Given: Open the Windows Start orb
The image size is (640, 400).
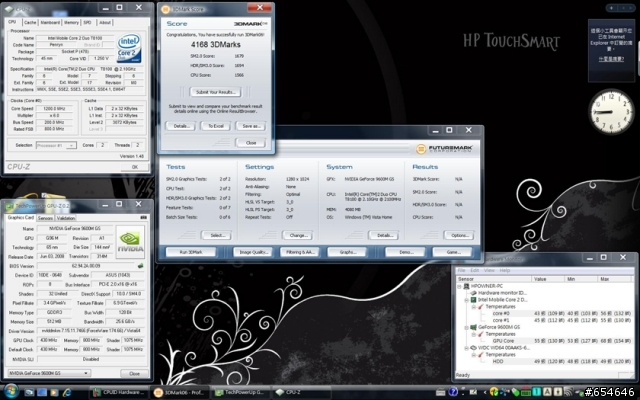Looking at the screenshot, I should click(x=11, y=391).
